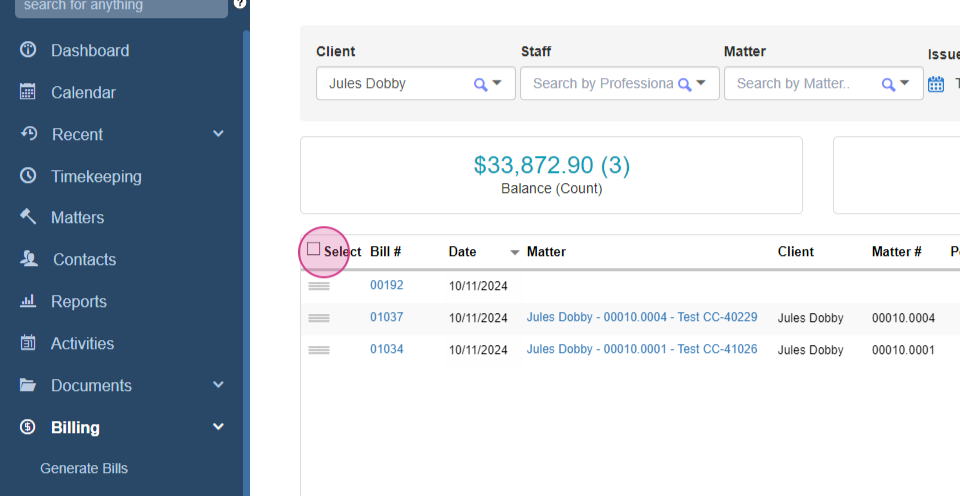The height and width of the screenshot is (496, 960).
Task: Open Timekeeping menu item
Action: coord(96,176)
